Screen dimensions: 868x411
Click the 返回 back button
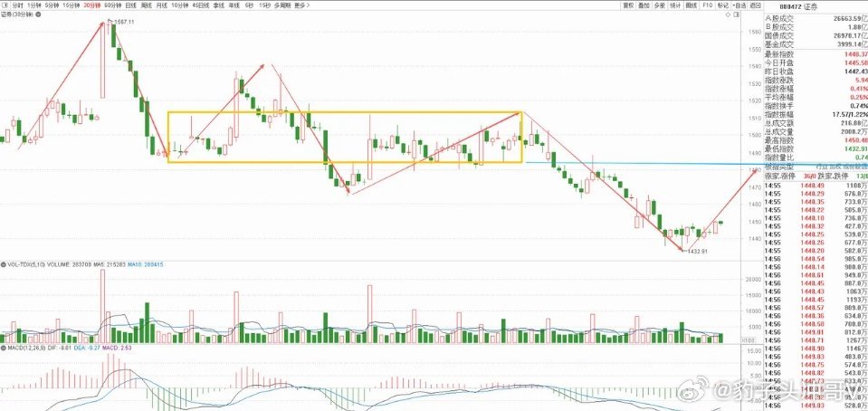(x=756, y=5)
